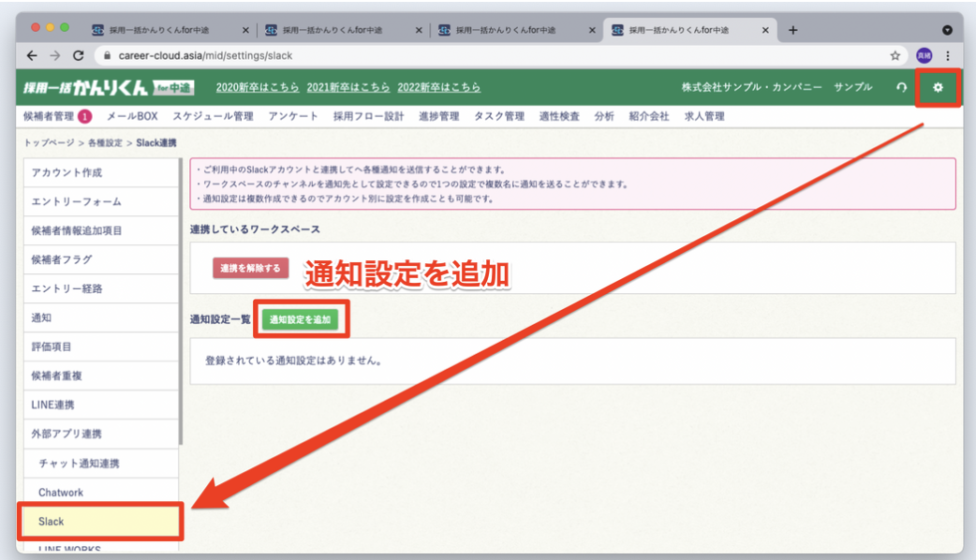Image resolution: width=976 pixels, height=560 pixels.
Task: Go back with browser back arrow
Action: tap(32, 55)
